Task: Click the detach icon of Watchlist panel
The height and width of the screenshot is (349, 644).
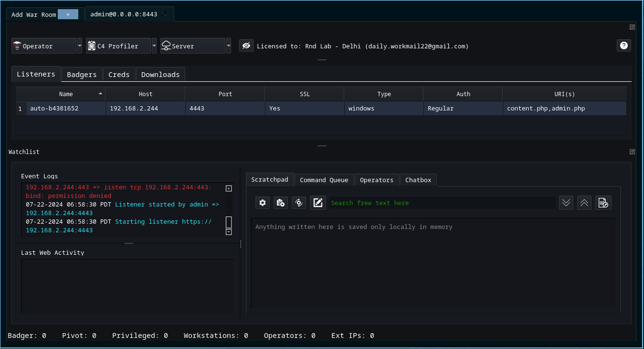Action: tap(632, 152)
